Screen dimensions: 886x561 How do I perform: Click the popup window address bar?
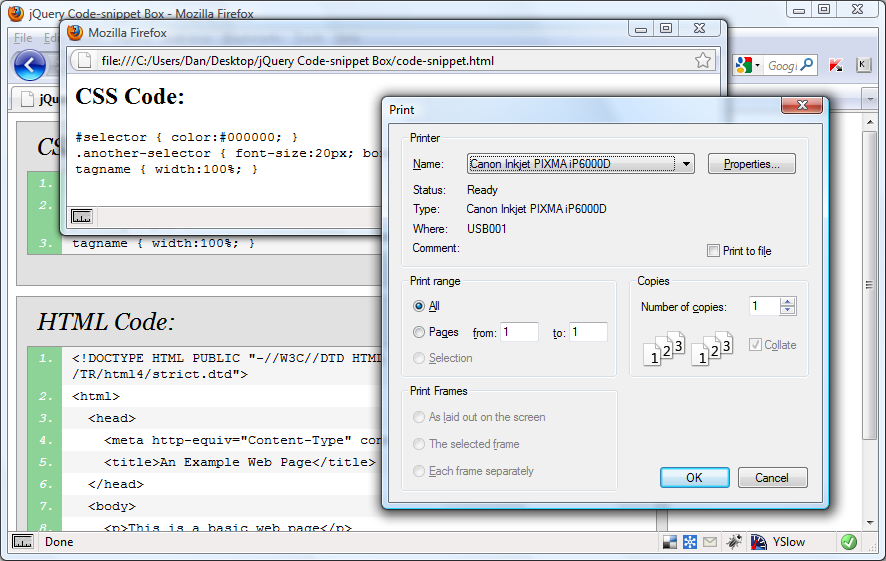coord(394,60)
